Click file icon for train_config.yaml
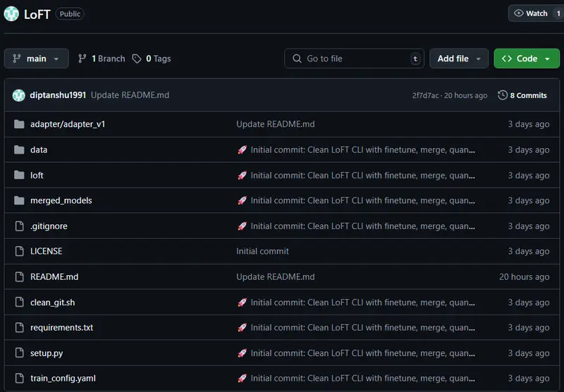 (x=20, y=378)
